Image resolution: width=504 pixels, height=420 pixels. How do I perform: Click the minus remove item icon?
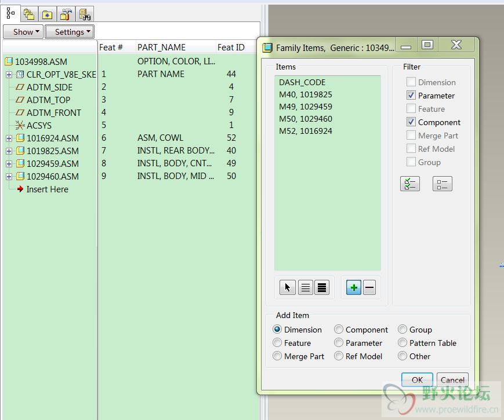tap(369, 287)
